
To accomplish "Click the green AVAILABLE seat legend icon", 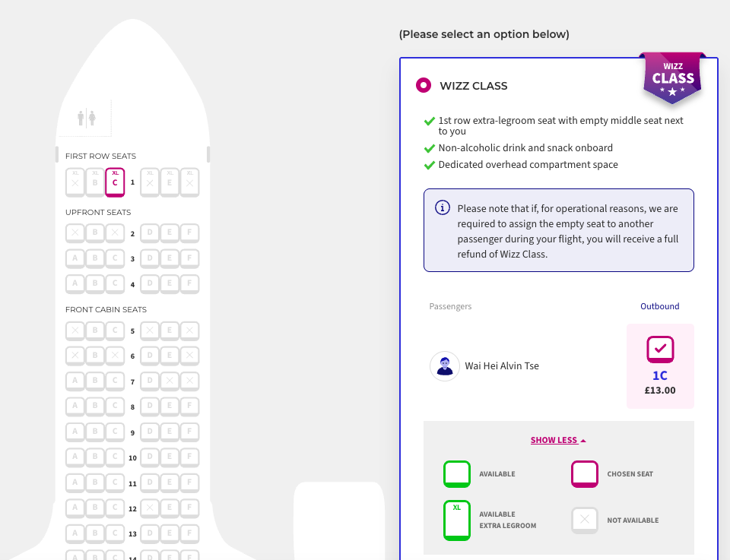I will pyautogui.click(x=456, y=473).
